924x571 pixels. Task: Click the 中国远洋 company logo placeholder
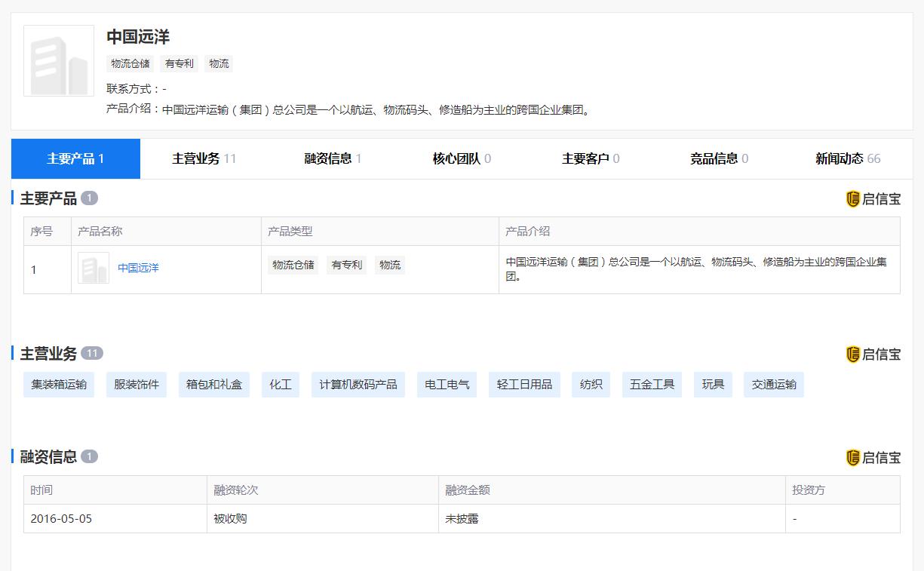59,61
